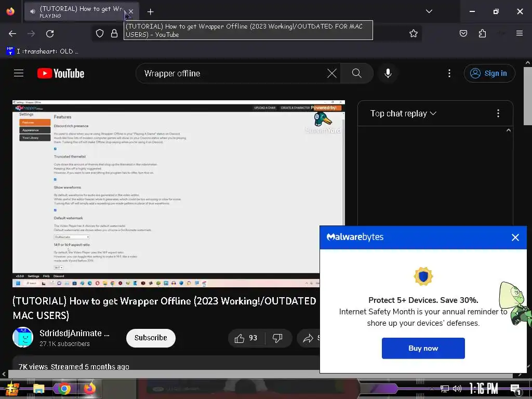Subscribe to the channel
The width and height of the screenshot is (532, 399).
[x=151, y=338]
